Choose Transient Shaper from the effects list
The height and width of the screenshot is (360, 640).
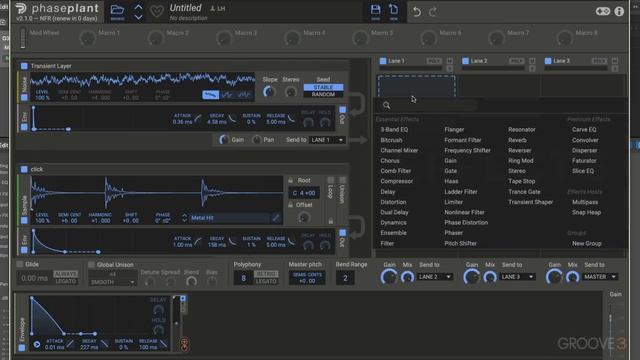(x=531, y=202)
